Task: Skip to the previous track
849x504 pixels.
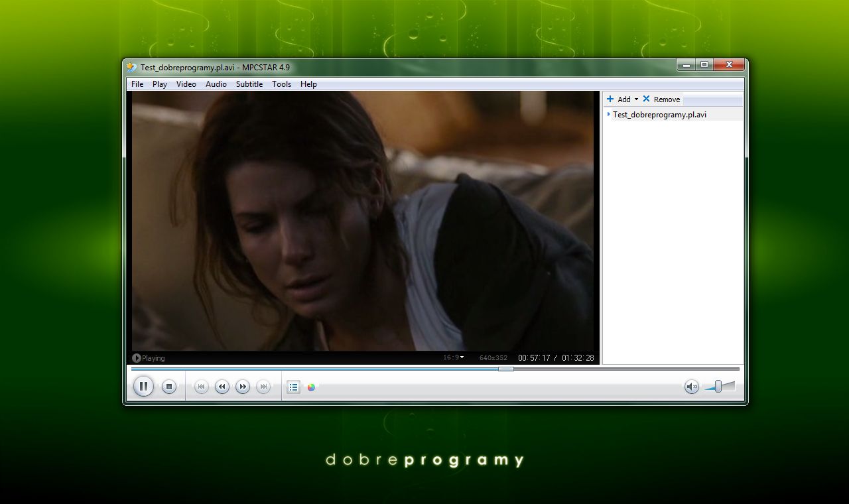Action: [202, 387]
